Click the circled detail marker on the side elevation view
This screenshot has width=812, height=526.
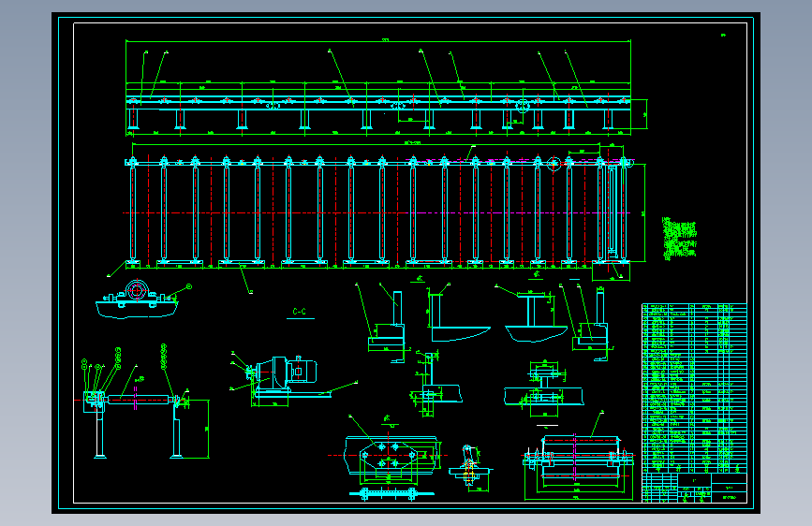tap(522, 108)
